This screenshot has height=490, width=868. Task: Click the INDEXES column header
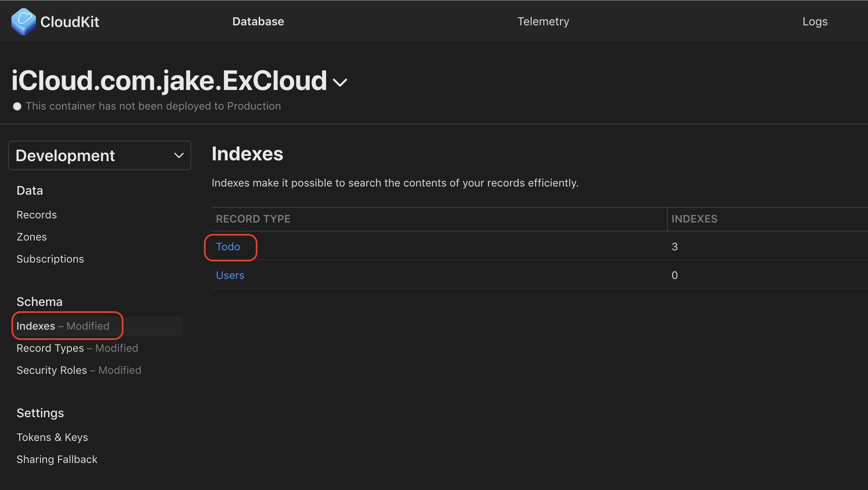(694, 219)
